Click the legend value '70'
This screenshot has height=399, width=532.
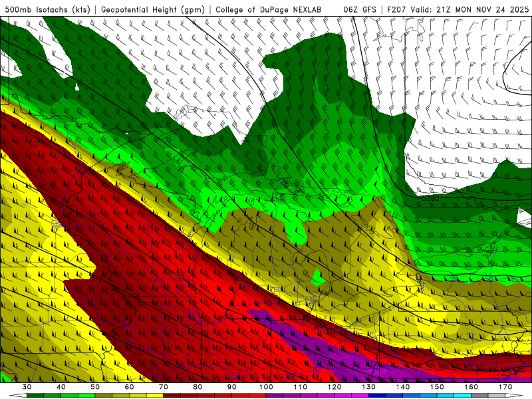(164, 387)
